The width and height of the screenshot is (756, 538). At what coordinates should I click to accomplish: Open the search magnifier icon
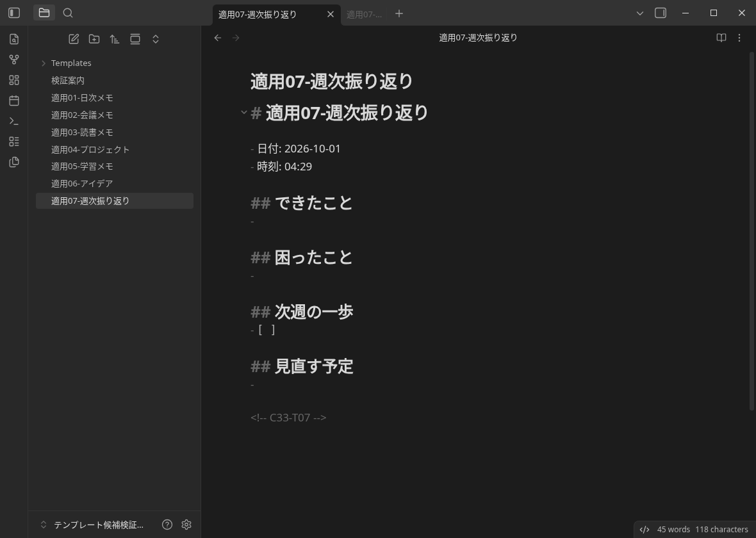(x=68, y=13)
